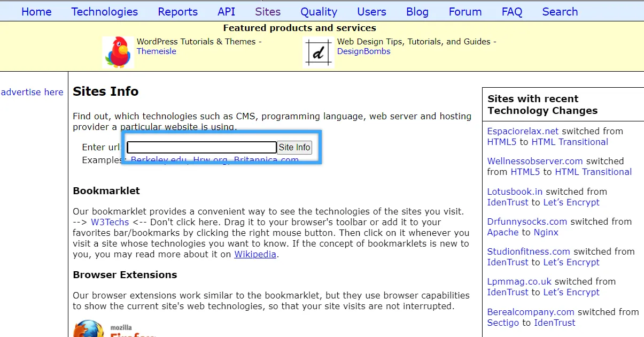Image resolution: width=644 pixels, height=337 pixels.
Task: Open the Forum navigation link
Action: click(465, 12)
